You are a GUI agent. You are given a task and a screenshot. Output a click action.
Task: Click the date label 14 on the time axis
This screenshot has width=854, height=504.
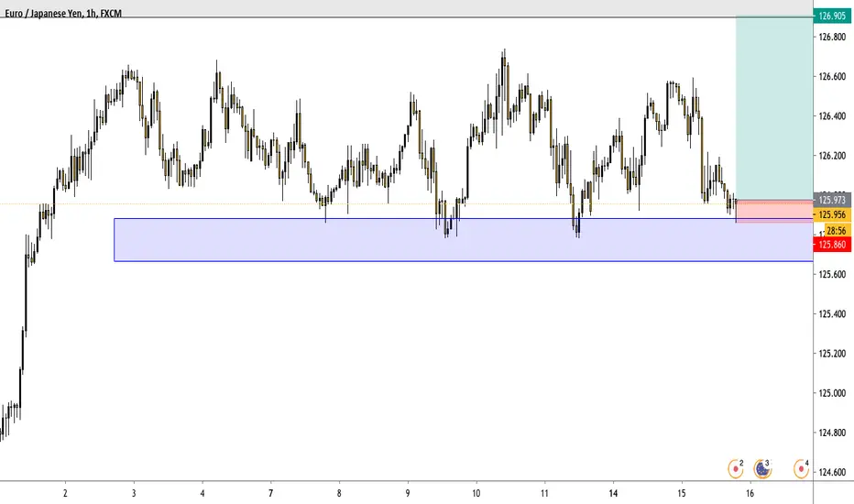613,493
